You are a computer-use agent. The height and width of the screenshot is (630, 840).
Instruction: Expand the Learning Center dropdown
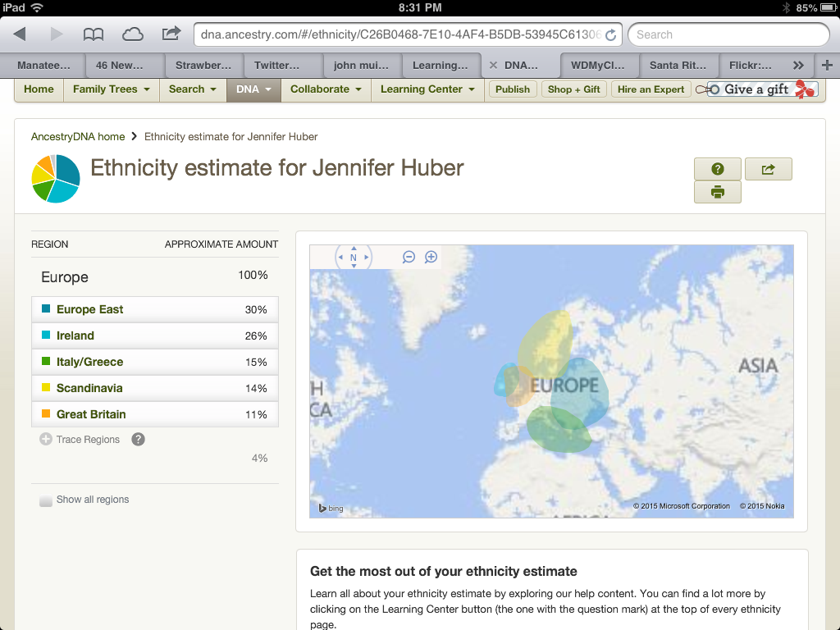(x=427, y=89)
